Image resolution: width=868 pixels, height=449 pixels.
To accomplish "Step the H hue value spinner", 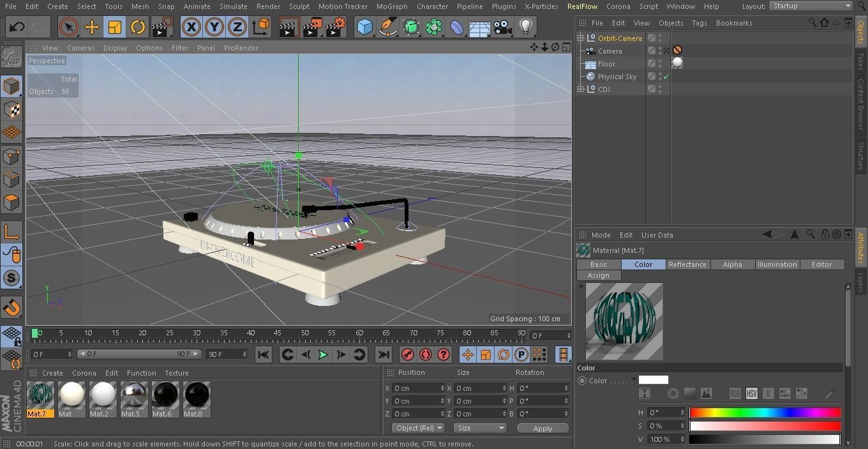I will (x=682, y=413).
